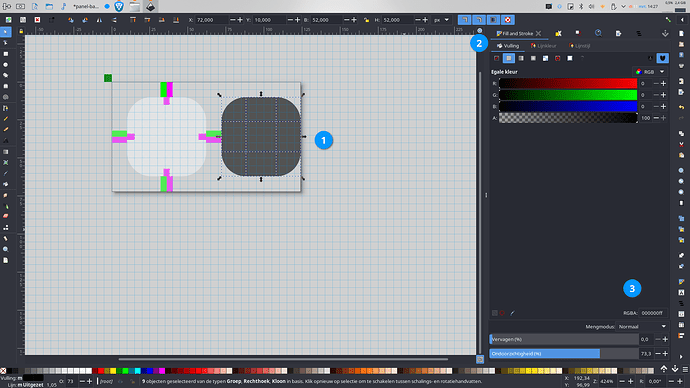Image resolution: width=690 pixels, height=388 pixels.
Task: Open the system tray expander chevron
Action: (x=623, y=7)
